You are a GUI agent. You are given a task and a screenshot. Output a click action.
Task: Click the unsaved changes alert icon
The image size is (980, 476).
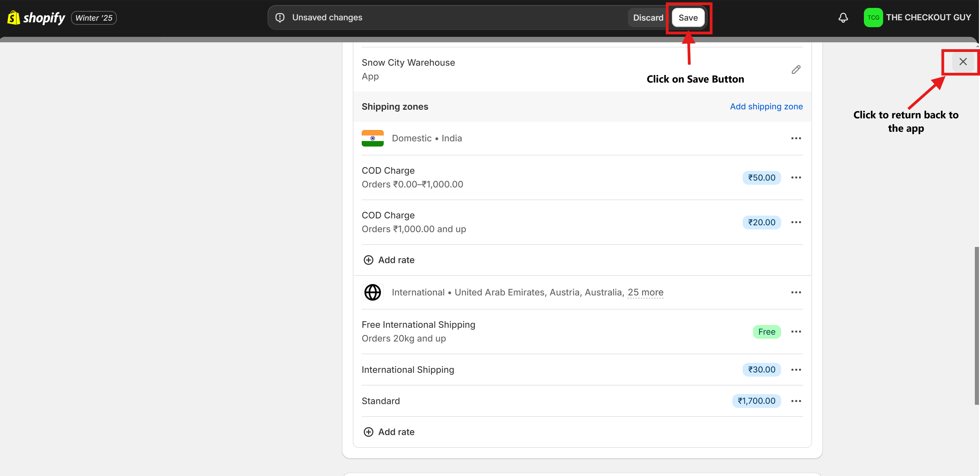pos(280,18)
